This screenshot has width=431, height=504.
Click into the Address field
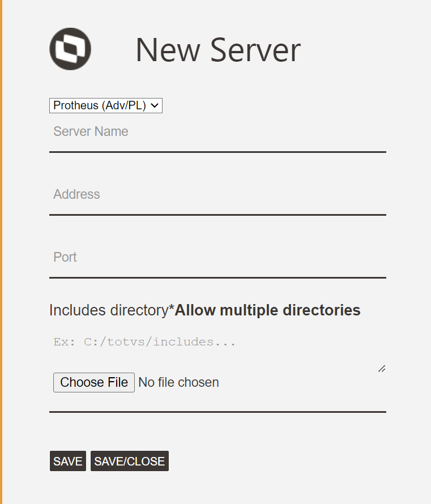point(217,195)
